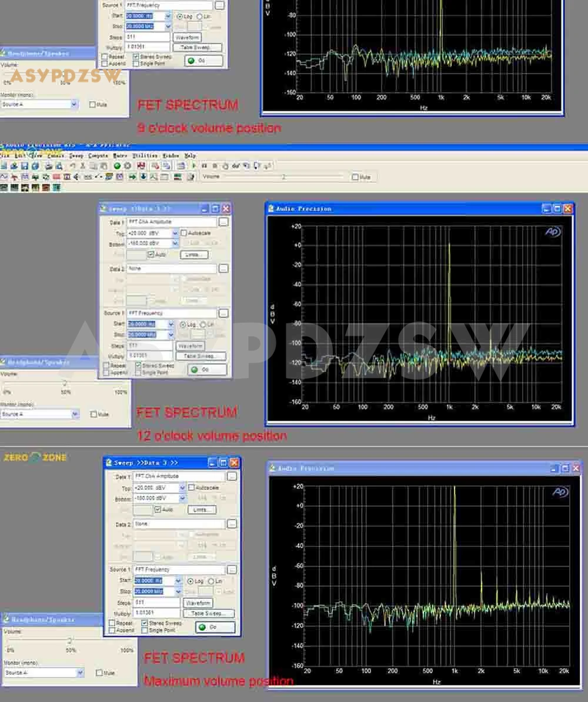The image size is (588, 702).
Task: Click Limits... in the 12 o'clock Sweep panel
Action: [x=194, y=254]
